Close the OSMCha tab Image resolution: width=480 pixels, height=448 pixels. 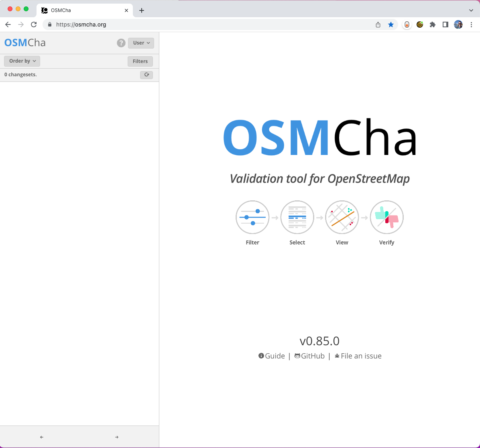point(126,10)
